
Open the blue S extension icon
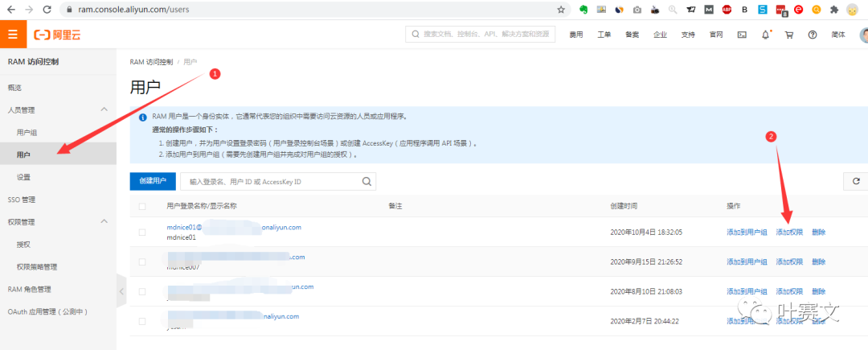tap(762, 10)
